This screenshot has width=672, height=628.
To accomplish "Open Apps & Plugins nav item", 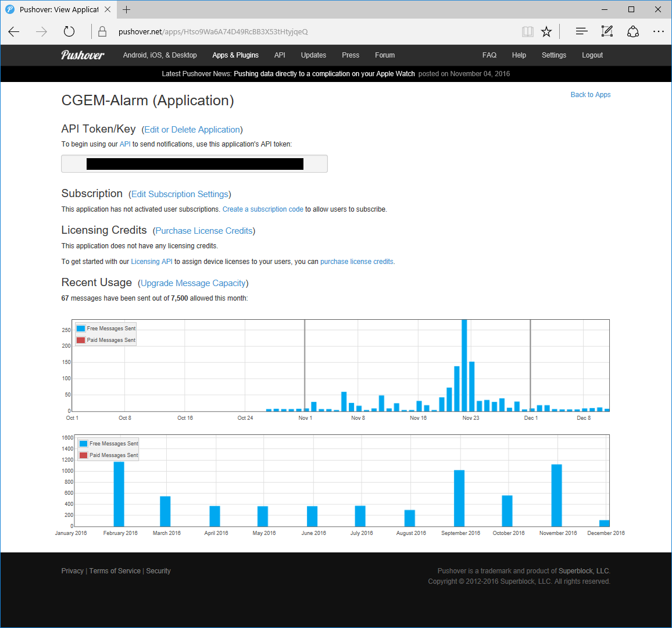I will point(235,55).
